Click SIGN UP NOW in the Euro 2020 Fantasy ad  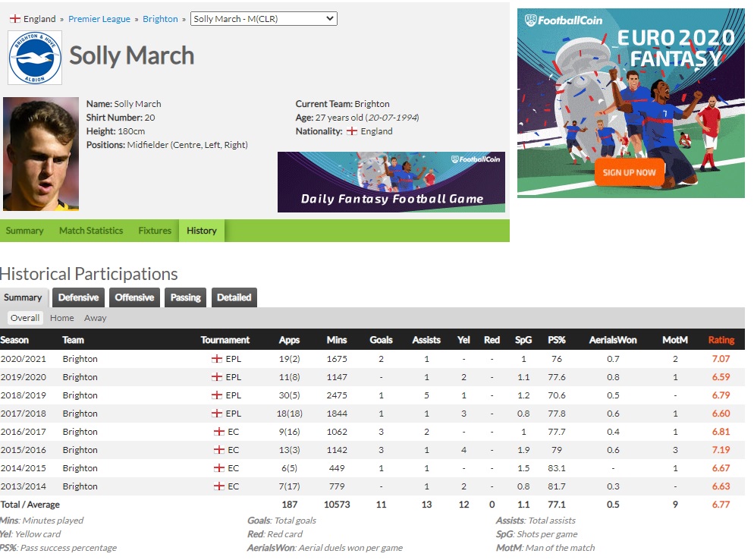coord(629,172)
